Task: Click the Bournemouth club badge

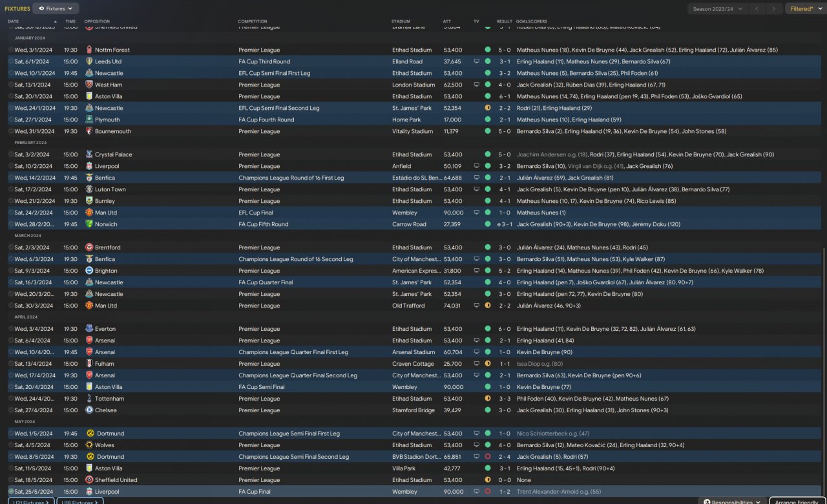Action: (x=89, y=131)
